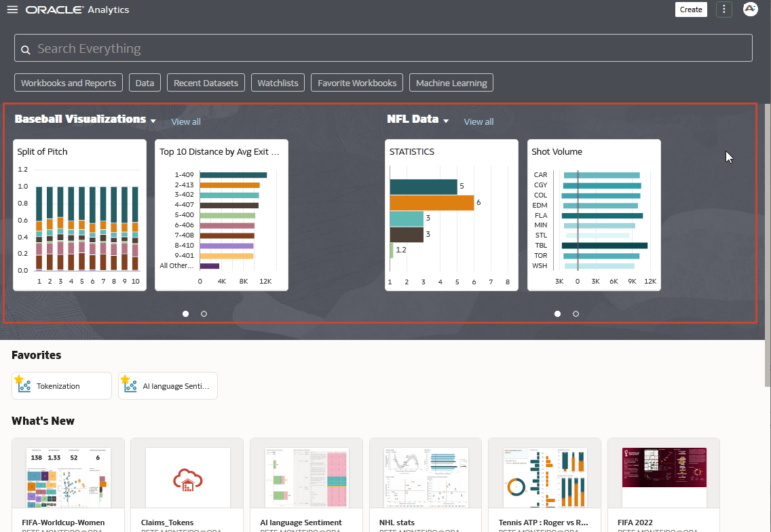Select first page dot under Baseball Visualizations
The image size is (771, 532).
coord(185,313)
